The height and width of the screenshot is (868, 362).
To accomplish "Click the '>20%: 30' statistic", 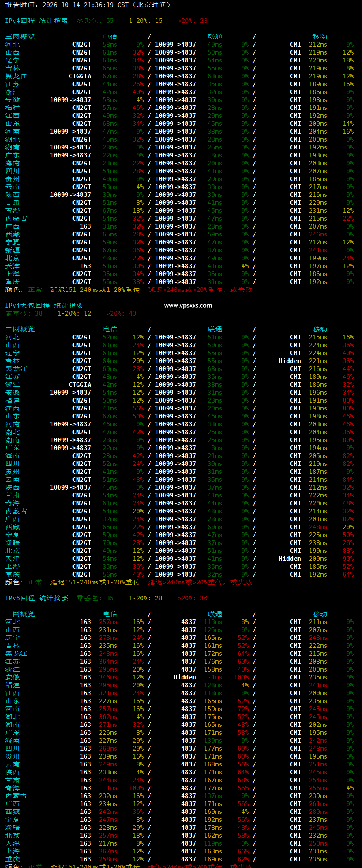I will (x=192, y=598).
